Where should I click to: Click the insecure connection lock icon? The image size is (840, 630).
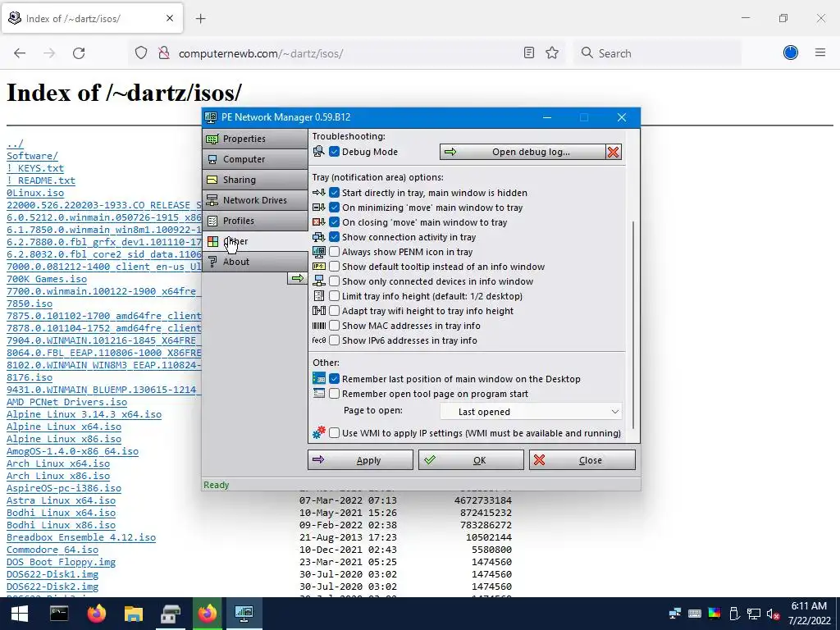pos(164,53)
